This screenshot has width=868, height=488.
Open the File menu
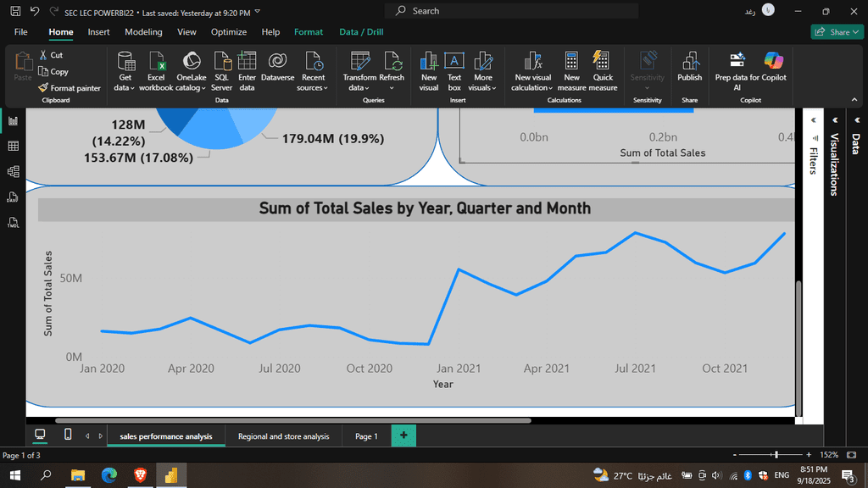click(21, 32)
